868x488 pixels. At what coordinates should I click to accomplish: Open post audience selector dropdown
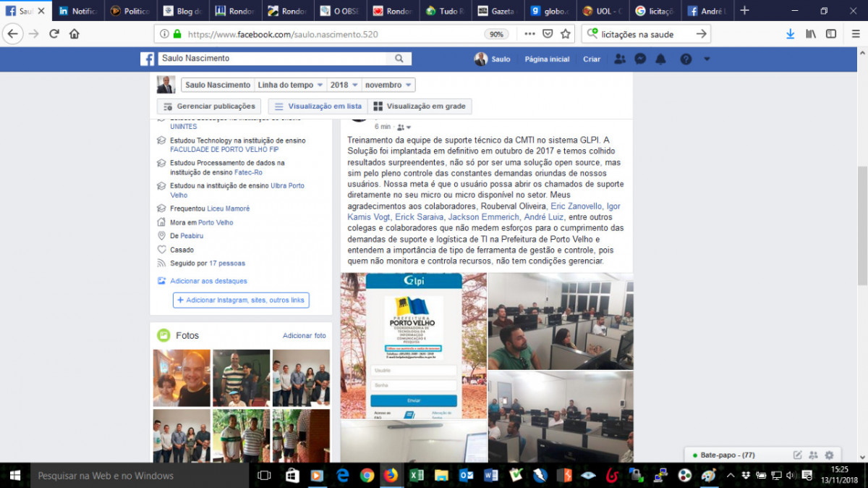(x=404, y=127)
